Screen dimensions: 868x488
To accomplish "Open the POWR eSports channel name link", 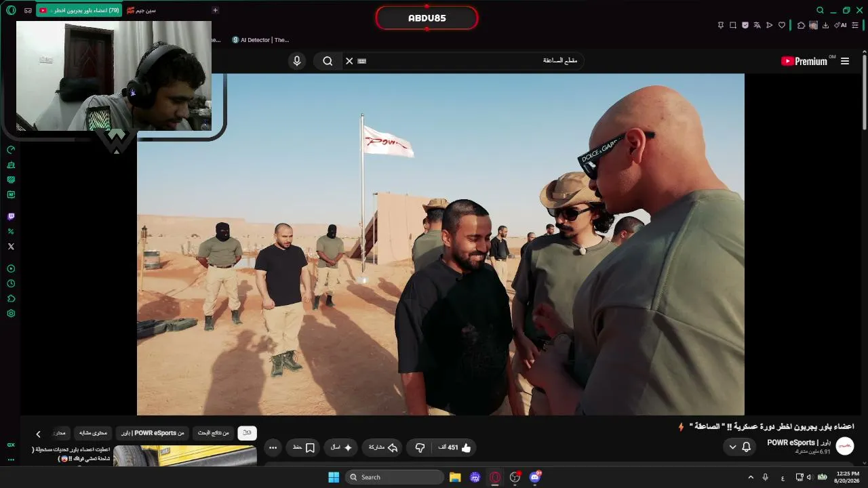I will click(799, 443).
